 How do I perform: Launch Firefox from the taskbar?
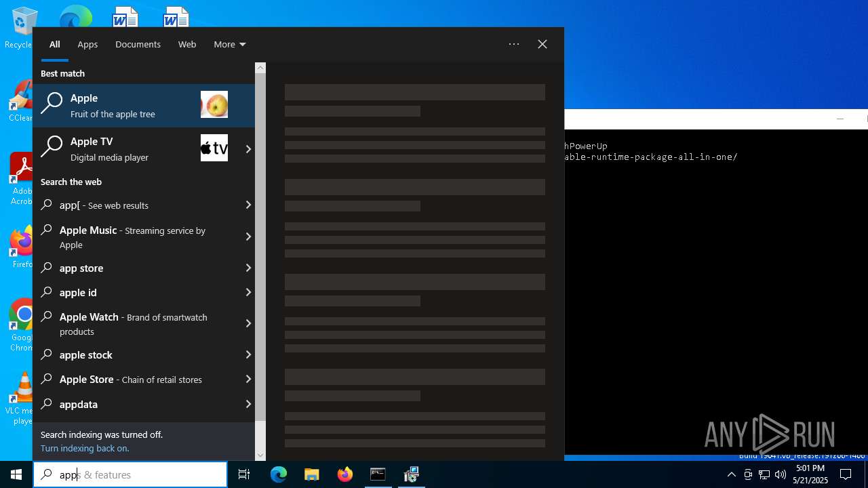tap(345, 474)
